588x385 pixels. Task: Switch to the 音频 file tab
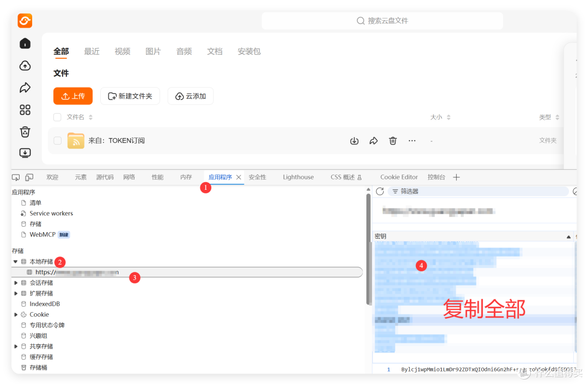[184, 51]
